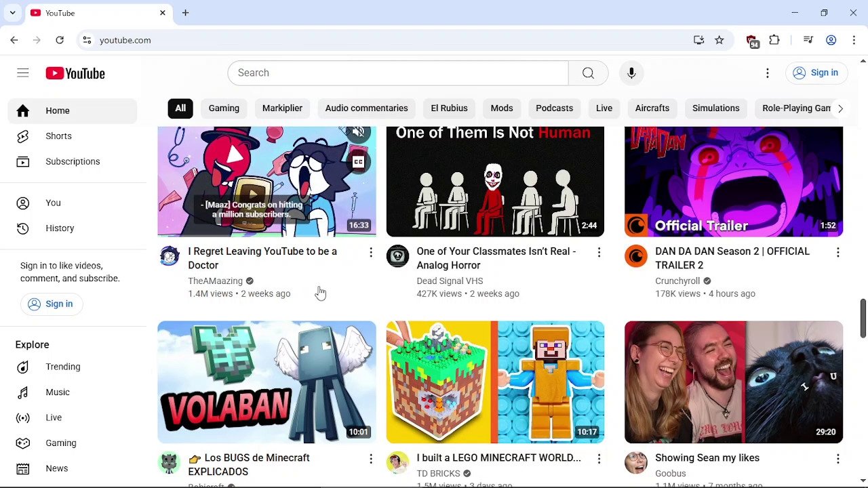
Task: Select the Aircrafts filter chip
Action: tap(652, 108)
